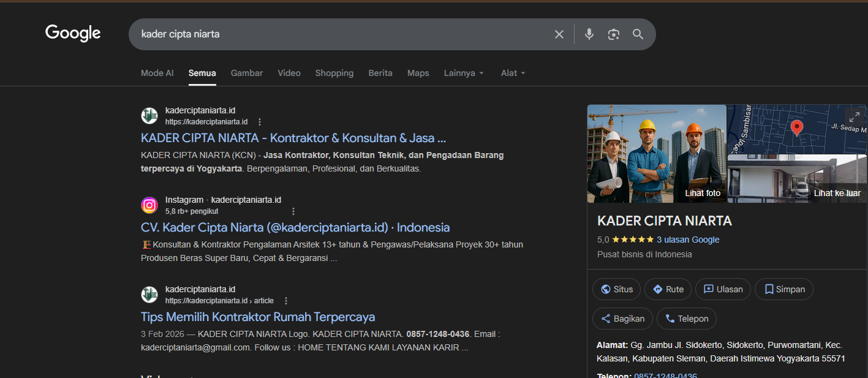Open the three-dot menu beside the article URL
The width and height of the screenshot is (868, 378).
(285, 301)
